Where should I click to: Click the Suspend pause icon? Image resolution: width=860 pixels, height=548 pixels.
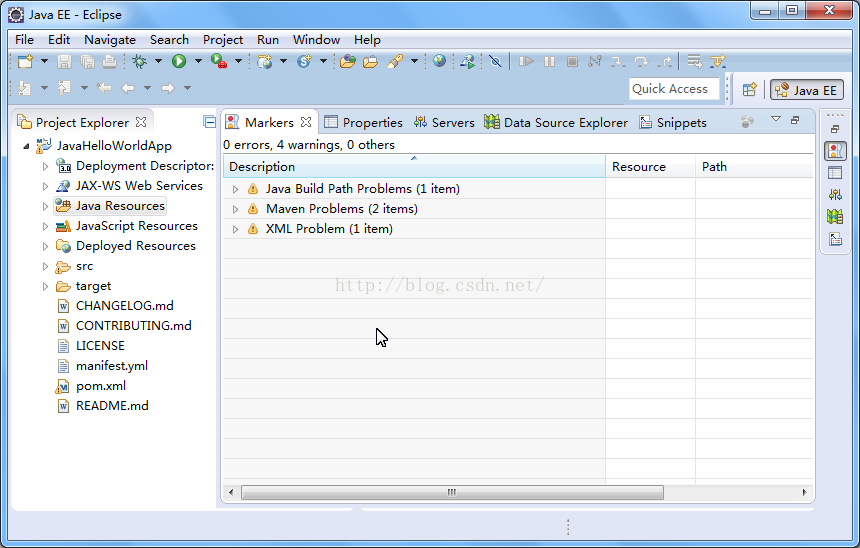549,61
